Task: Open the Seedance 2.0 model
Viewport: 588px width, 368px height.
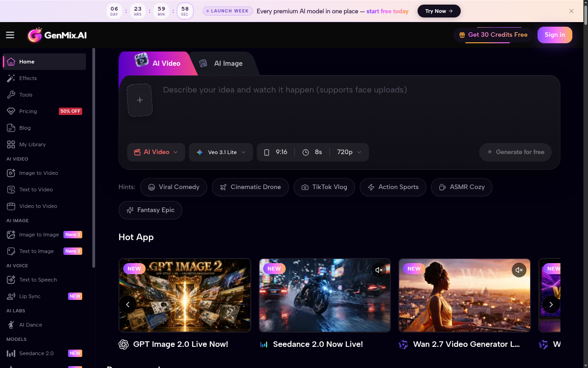Action: click(44, 353)
